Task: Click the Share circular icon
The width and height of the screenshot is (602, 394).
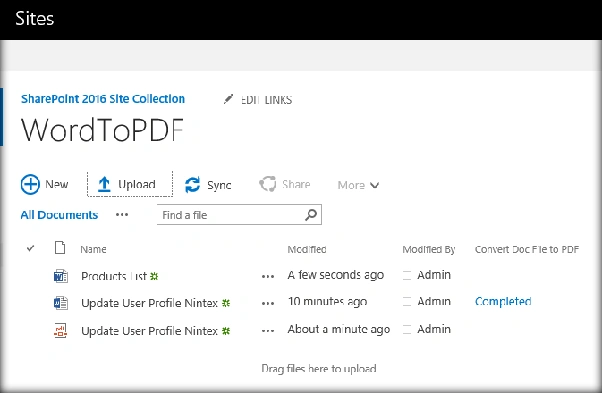Action: pos(268,184)
